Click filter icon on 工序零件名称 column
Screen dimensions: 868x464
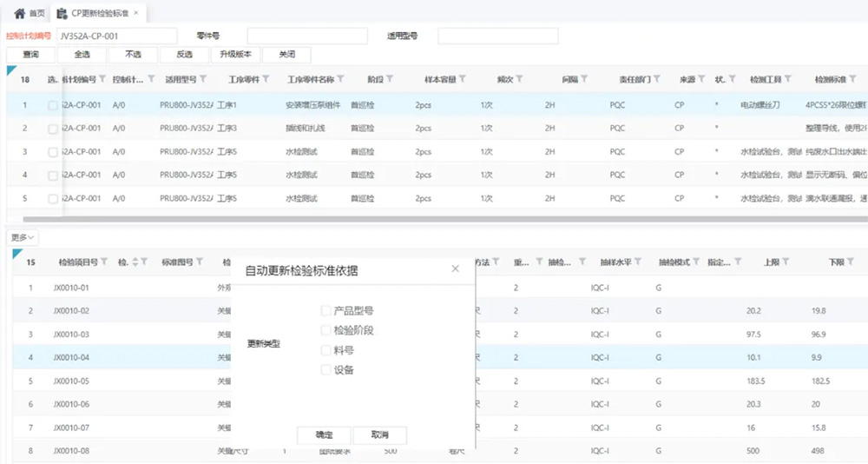340,79
